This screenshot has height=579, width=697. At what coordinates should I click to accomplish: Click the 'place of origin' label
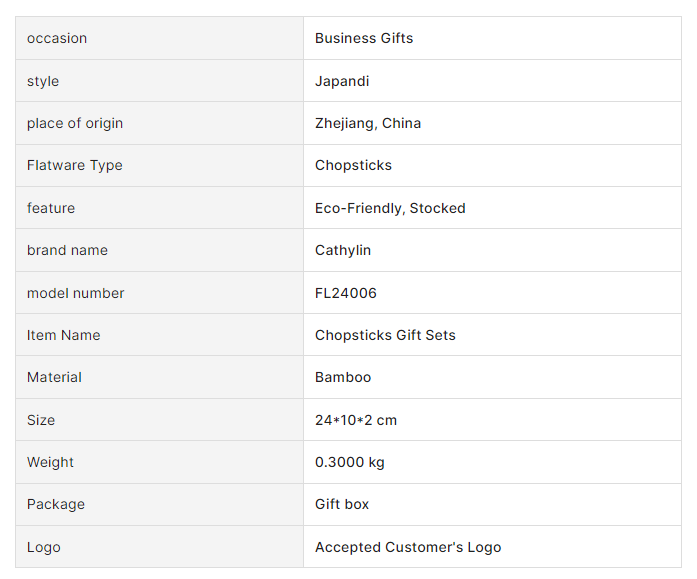point(75,123)
